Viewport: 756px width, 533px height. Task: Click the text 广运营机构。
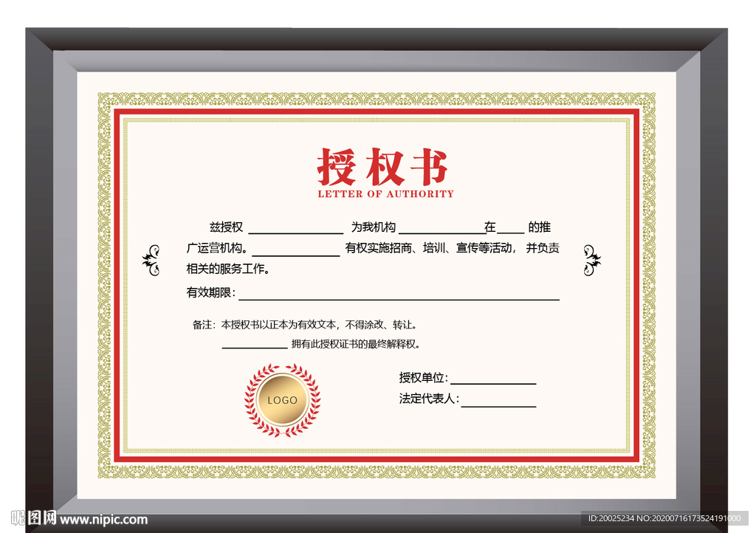point(218,248)
